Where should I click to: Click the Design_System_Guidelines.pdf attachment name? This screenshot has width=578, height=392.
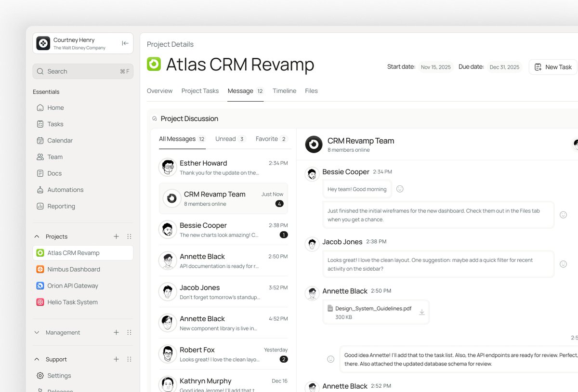tap(373, 308)
